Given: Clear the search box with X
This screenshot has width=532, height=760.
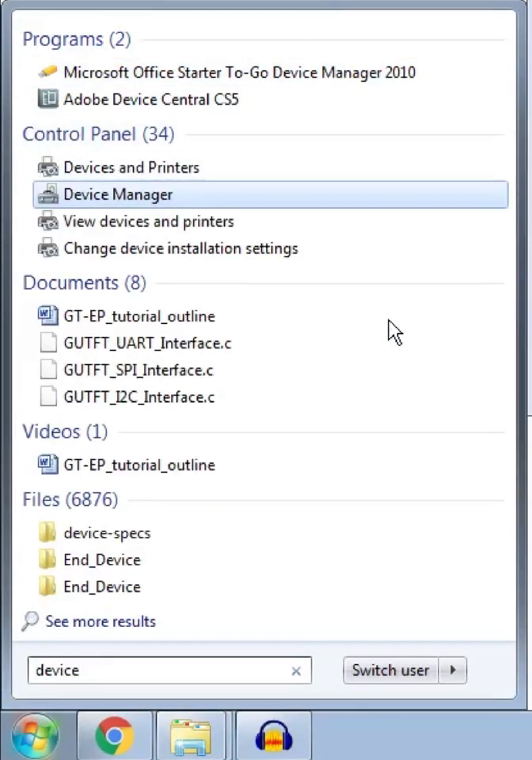Looking at the screenshot, I should tap(296, 671).
